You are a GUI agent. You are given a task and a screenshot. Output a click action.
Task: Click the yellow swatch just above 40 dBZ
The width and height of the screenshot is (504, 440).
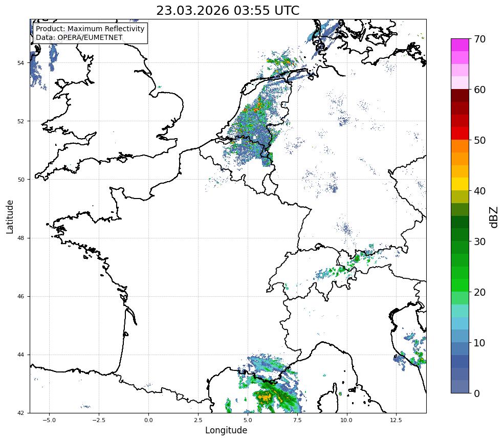[460, 184]
